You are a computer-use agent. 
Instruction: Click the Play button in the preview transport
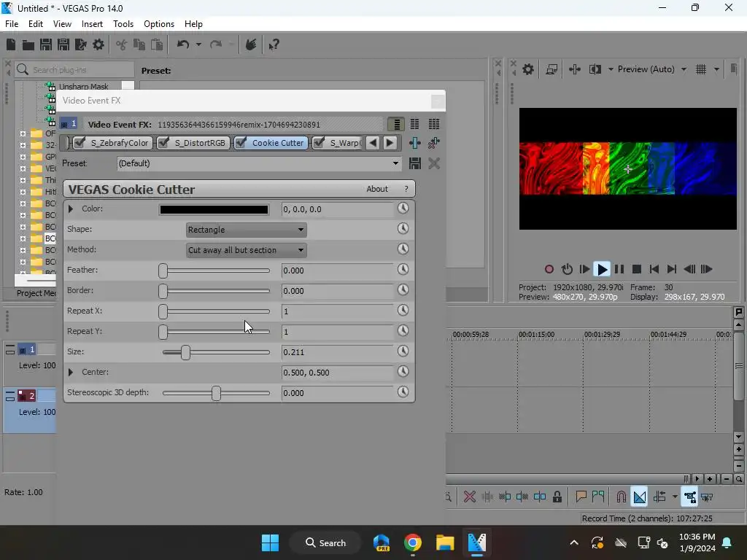coord(602,269)
